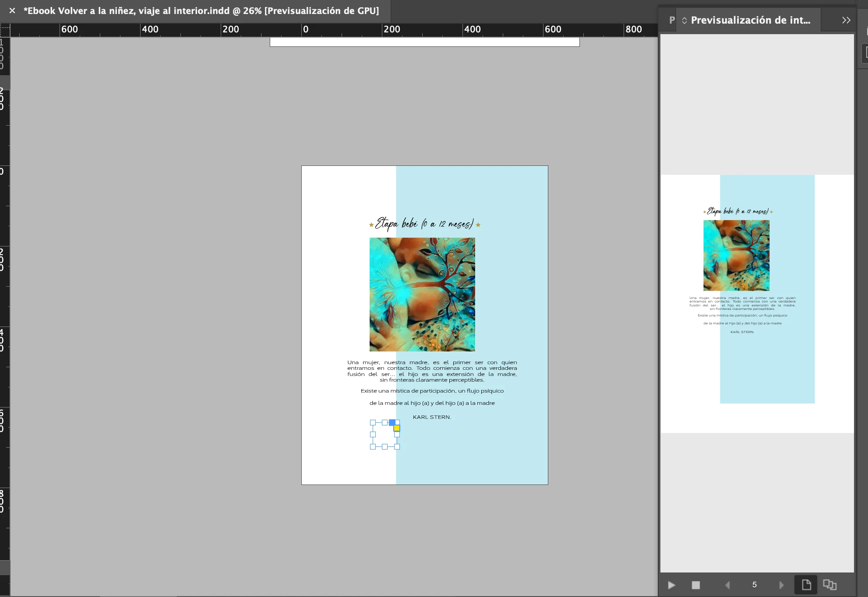The height and width of the screenshot is (597, 868).
Task: Go to next page in preview
Action: [x=781, y=585]
